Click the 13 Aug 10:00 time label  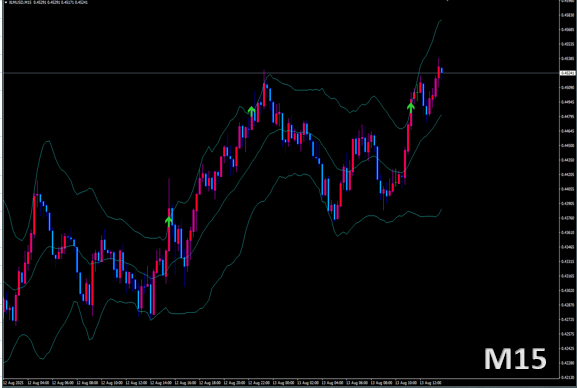tap(406, 383)
